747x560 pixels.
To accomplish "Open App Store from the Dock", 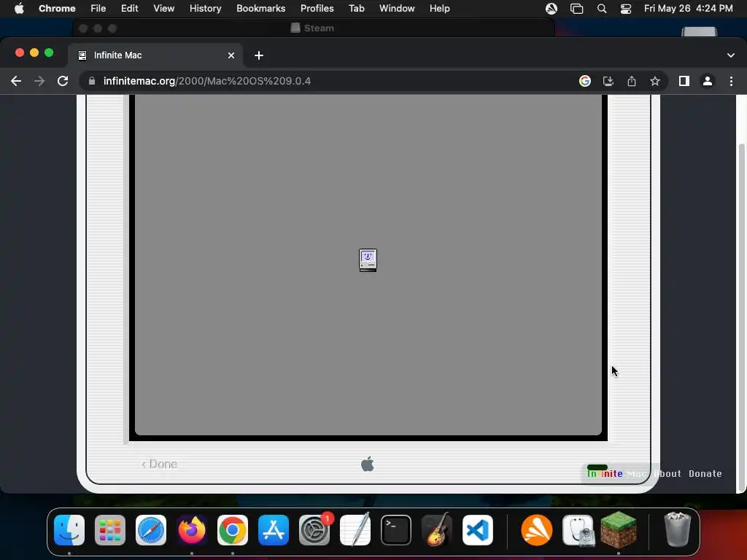I will tap(274, 530).
